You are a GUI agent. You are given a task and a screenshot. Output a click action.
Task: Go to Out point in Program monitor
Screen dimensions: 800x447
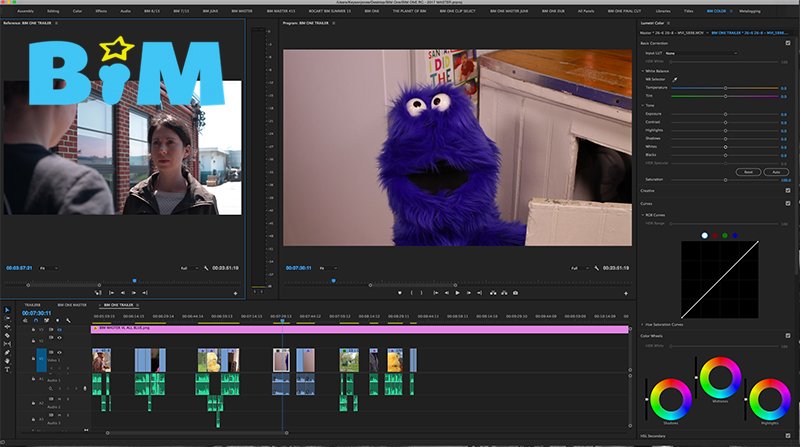pos(479,293)
